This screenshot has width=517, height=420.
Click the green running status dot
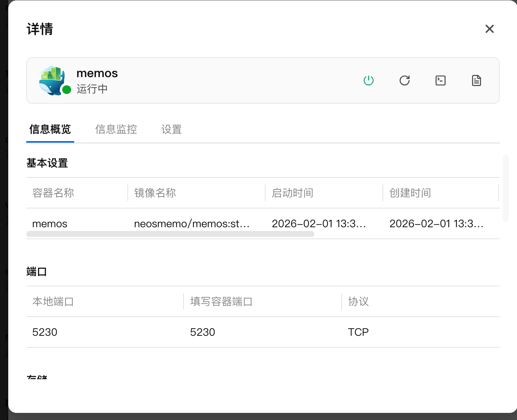coord(67,90)
